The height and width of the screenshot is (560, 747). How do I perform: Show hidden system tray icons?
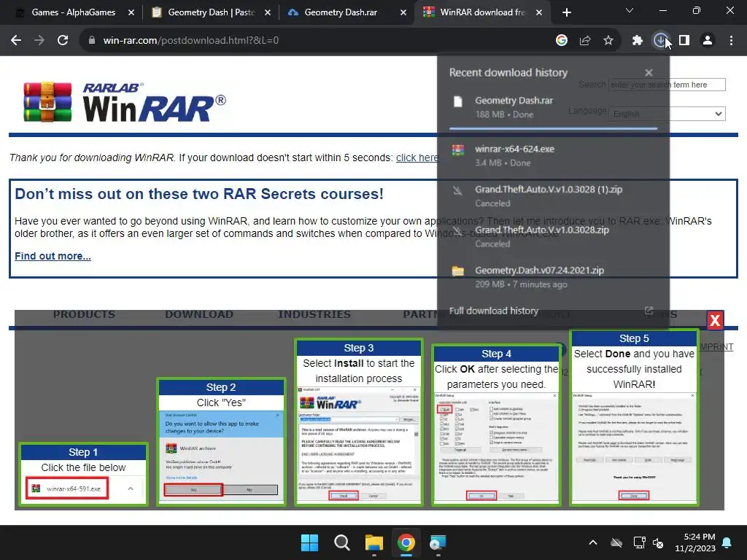pos(593,542)
